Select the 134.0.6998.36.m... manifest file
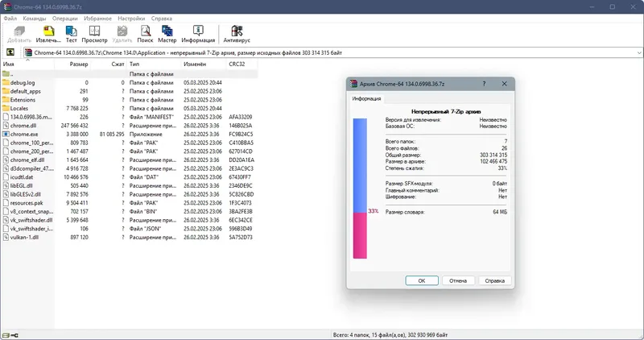This screenshot has height=340, width=644. (130, 117)
